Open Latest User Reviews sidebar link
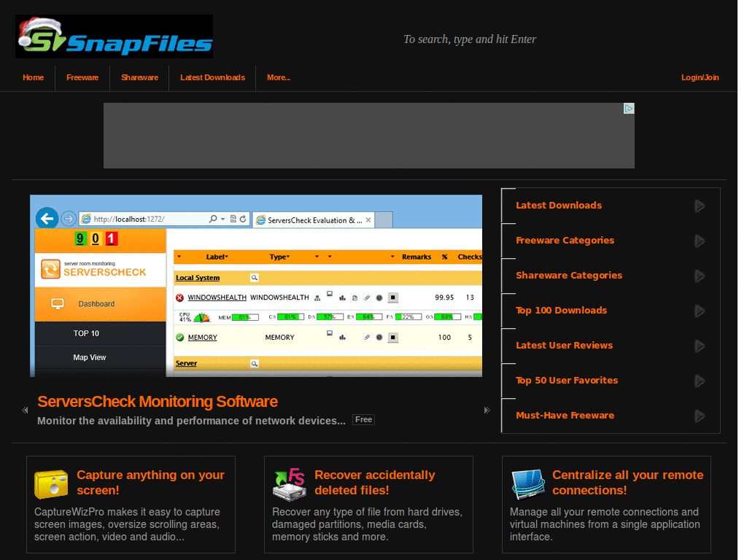 (564, 345)
